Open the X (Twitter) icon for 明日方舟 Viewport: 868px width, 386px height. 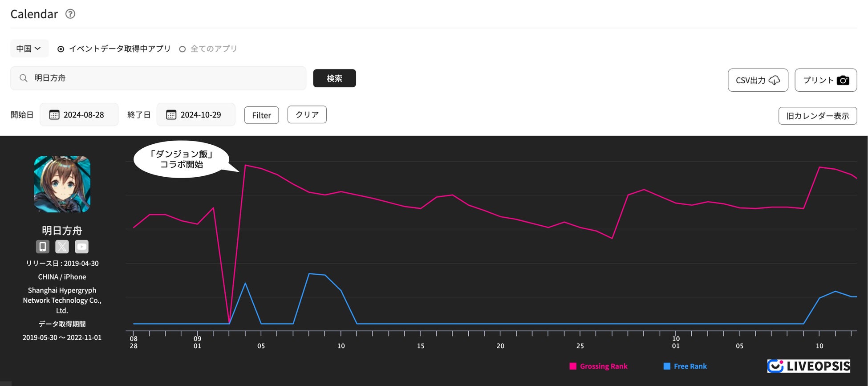[x=62, y=247]
